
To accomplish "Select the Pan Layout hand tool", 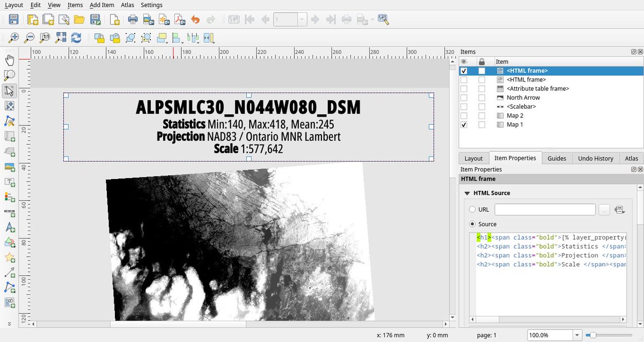I will pos(9,60).
